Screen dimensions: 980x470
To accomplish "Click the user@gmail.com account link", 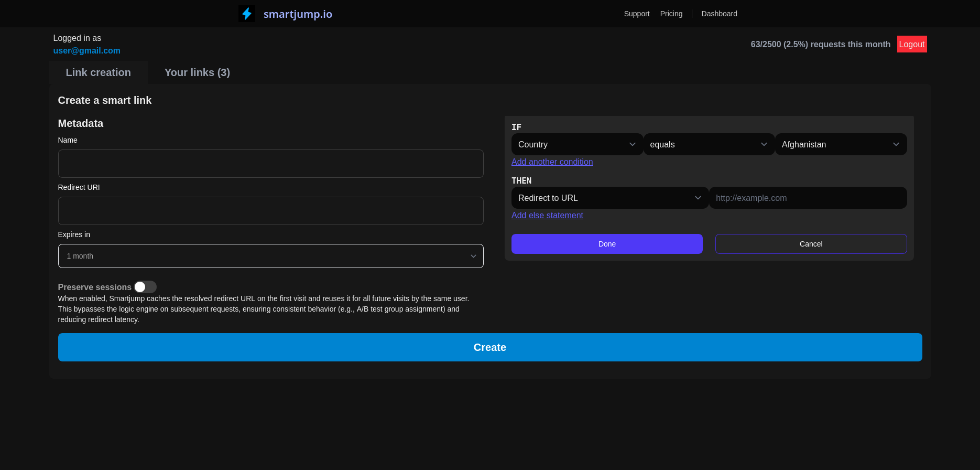I will pos(87,50).
